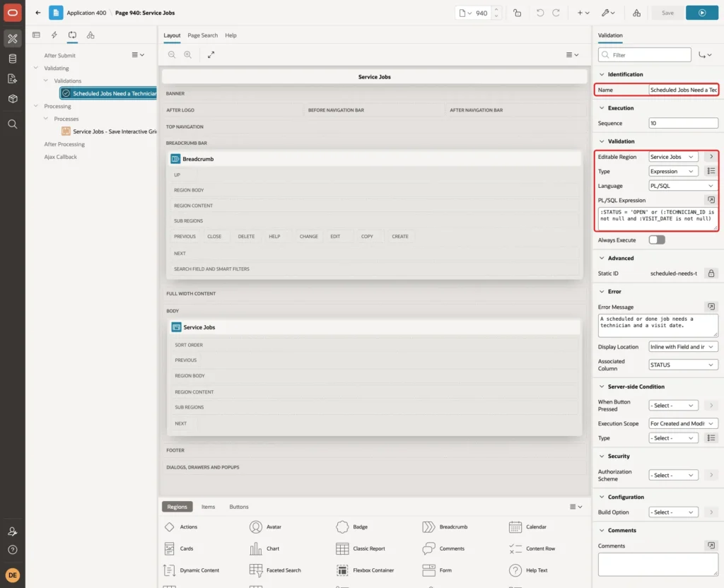Zoom in on the layout
724x588 pixels.
(x=188, y=54)
